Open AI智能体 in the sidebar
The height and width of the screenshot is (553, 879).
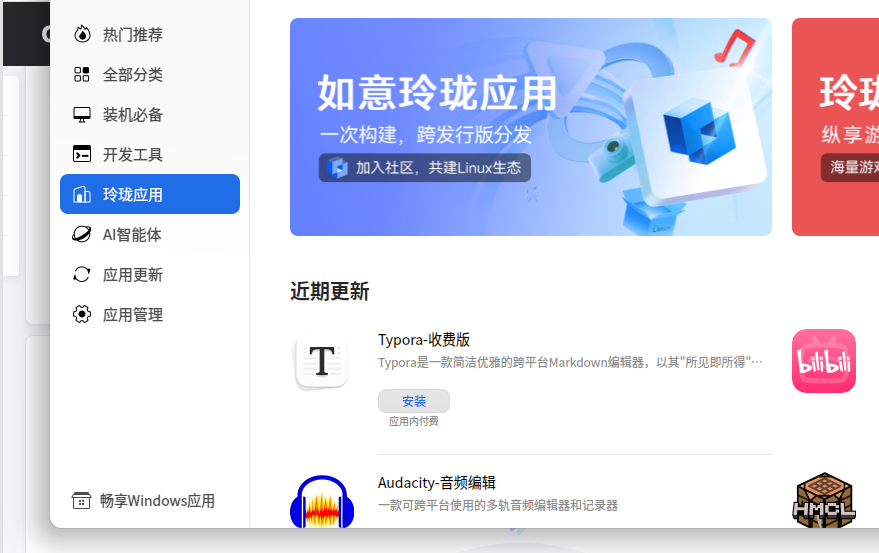coord(150,234)
